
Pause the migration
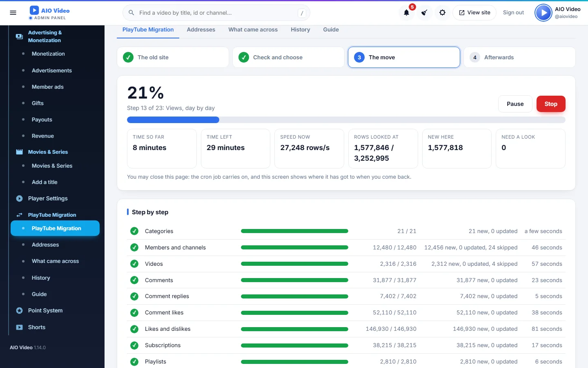tap(515, 104)
